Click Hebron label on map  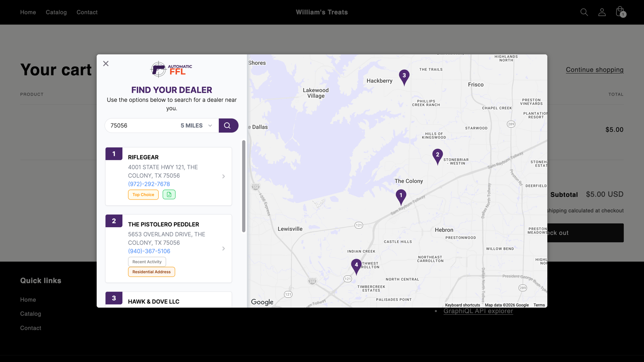(x=444, y=230)
